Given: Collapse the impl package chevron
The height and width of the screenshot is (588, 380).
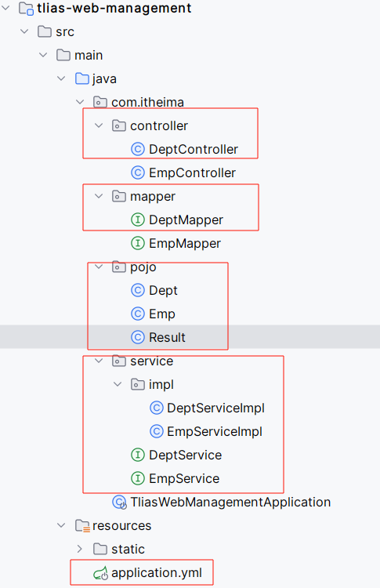Looking at the screenshot, I should pyautogui.click(x=118, y=384).
